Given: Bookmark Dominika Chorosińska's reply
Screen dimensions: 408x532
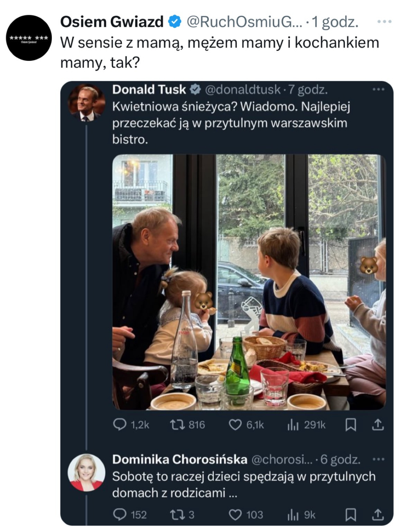Looking at the screenshot, I should (351, 515).
